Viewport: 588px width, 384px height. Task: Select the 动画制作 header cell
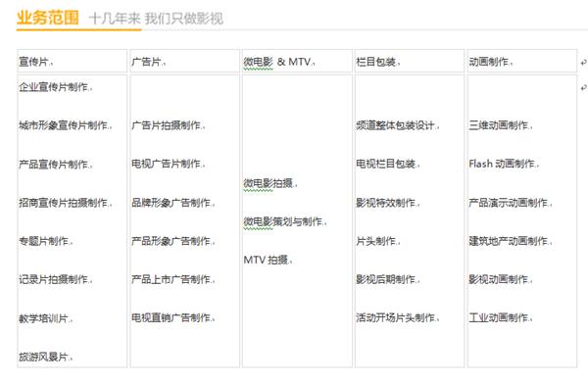click(522, 61)
